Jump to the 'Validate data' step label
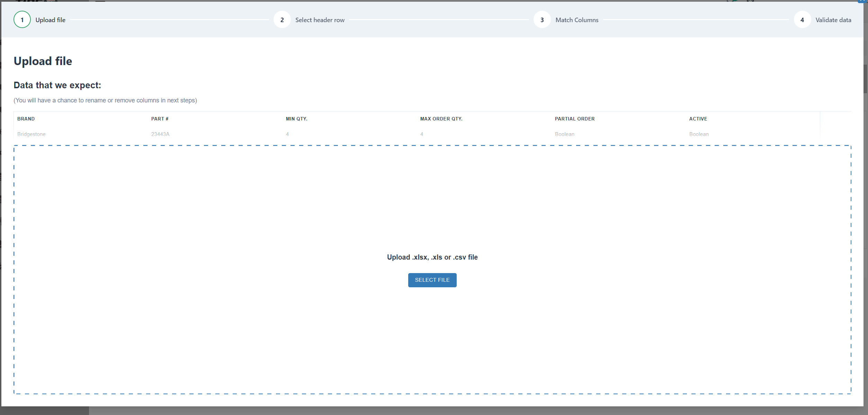Image resolution: width=868 pixels, height=415 pixels. [833, 20]
